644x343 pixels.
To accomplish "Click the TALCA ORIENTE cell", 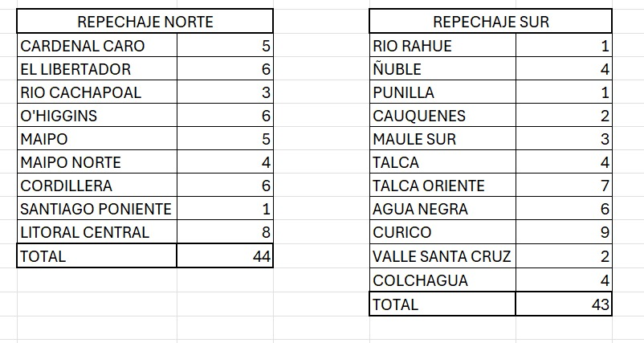I will coord(442,186).
